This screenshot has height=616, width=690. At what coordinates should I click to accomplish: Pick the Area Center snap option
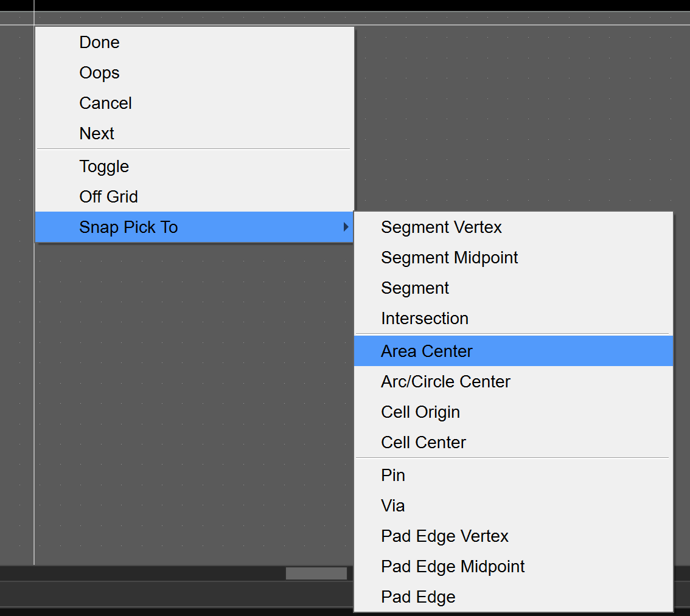click(427, 351)
